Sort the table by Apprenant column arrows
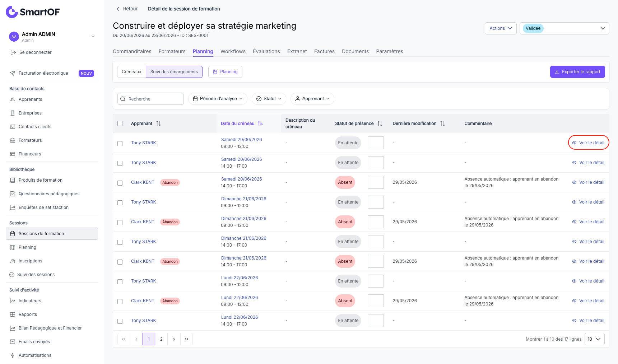Screen dimensions: 618x364 [x=158, y=123]
